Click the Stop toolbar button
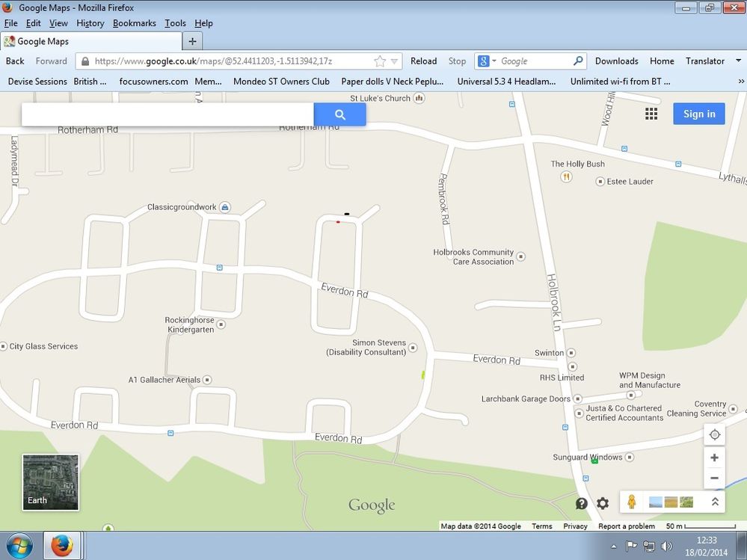Screen dimensions: 747x560 [x=457, y=61]
